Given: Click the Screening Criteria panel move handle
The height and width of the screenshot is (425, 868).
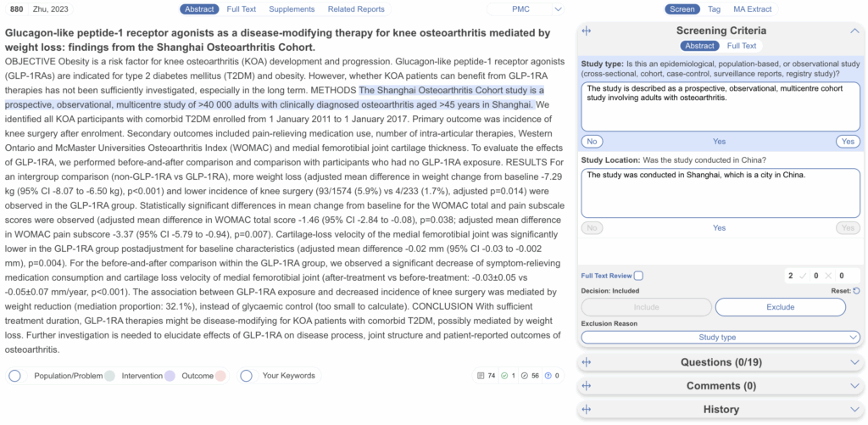Looking at the screenshot, I should 587,31.
